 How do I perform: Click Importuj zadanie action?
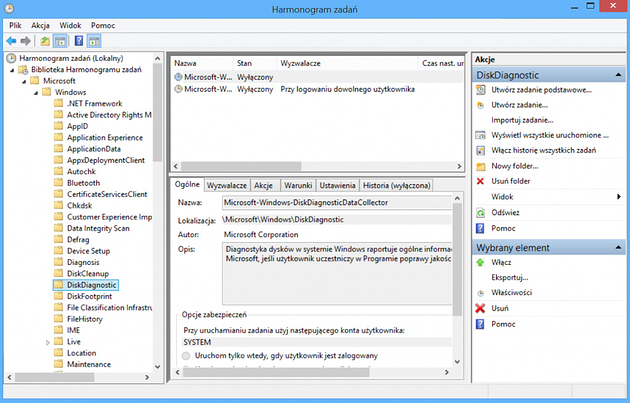(x=522, y=120)
